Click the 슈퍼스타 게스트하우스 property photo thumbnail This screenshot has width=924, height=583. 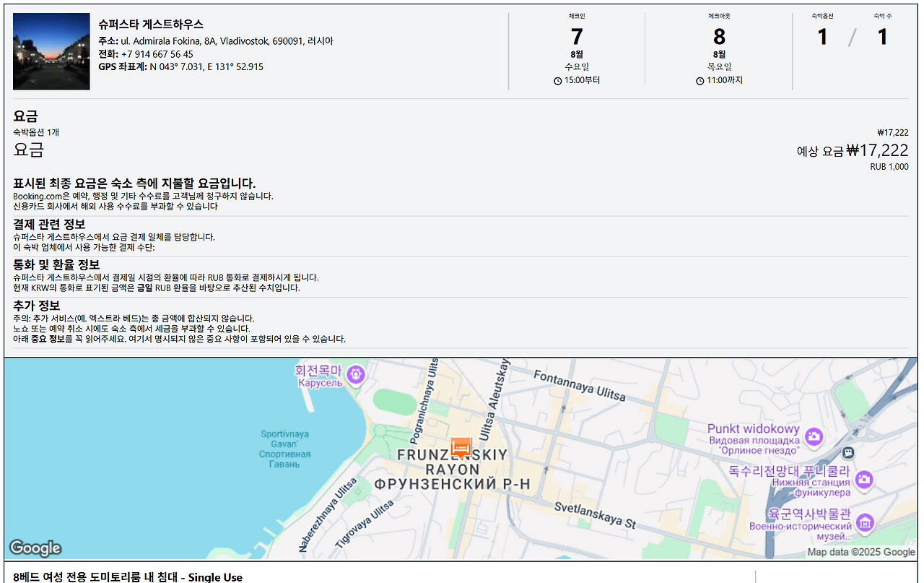pyautogui.click(x=51, y=51)
